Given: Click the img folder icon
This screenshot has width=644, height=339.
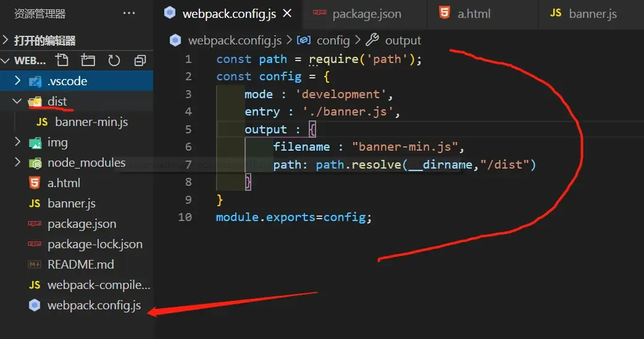Looking at the screenshot, I should pyautogui.click(x=35, y=143).
